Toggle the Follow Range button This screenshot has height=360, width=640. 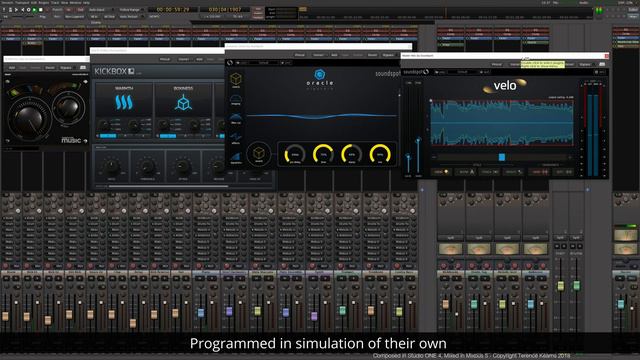[130, 9]
